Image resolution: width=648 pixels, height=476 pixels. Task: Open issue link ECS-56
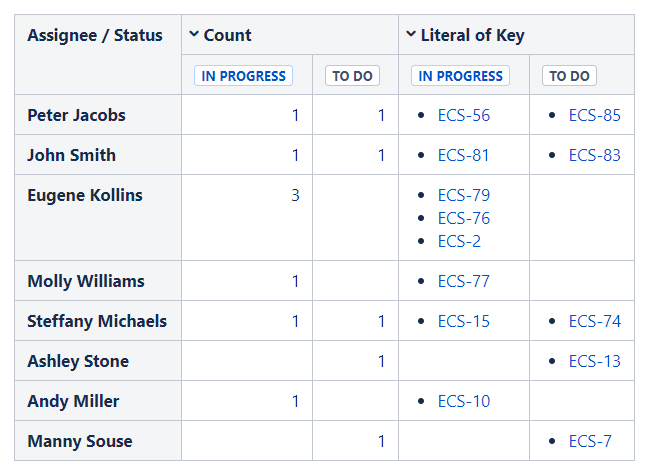click(464, 115)
